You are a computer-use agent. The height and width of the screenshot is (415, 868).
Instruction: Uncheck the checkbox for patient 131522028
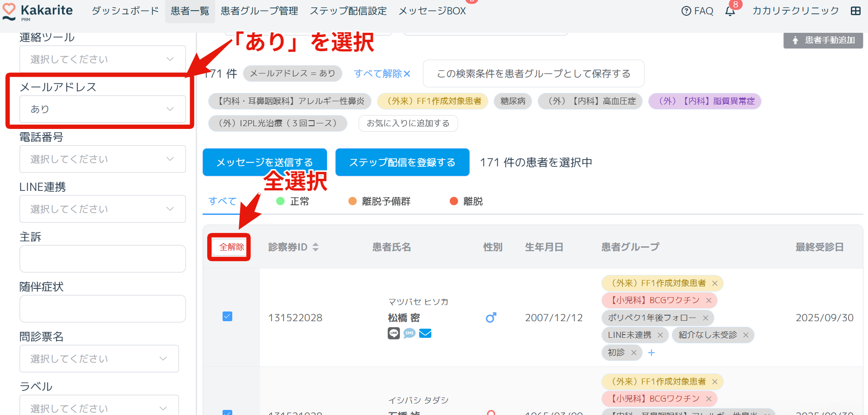(227, 316)
